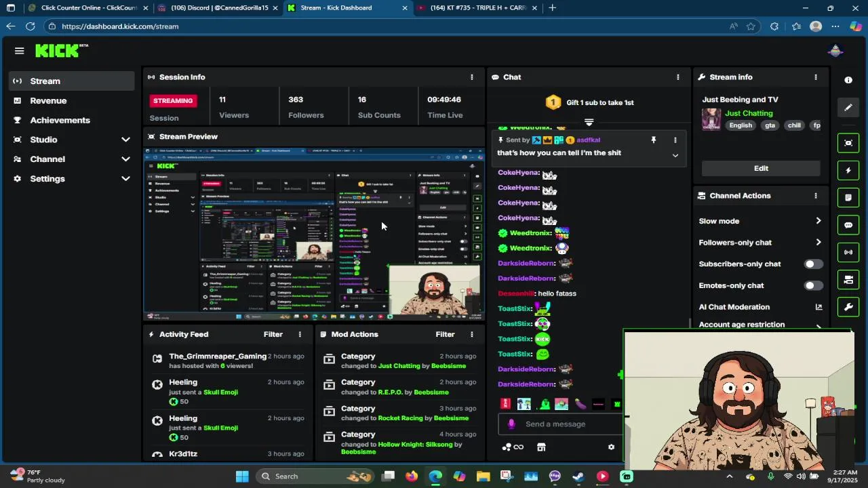Collapse the gift sub leaderboard banner arrow
The width and height of the screenshot is (868, 488).
[589, 123]
